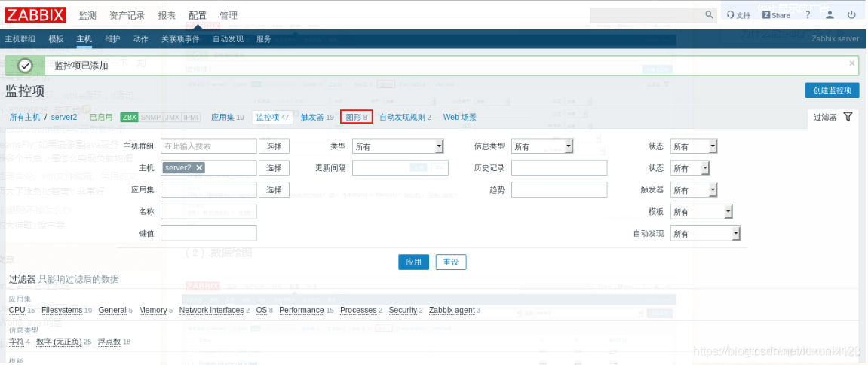Viewport: 868px width, 365px height.
Task: Focus the 主机群组 search field
Action: pyautogui.click(x=209, y=146)
